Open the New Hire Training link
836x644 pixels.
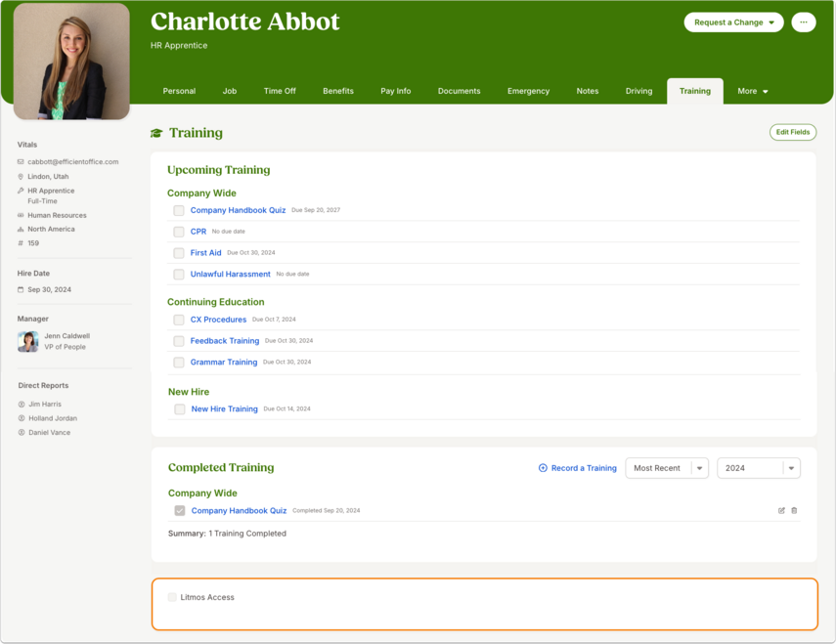(x=225, y=409)
